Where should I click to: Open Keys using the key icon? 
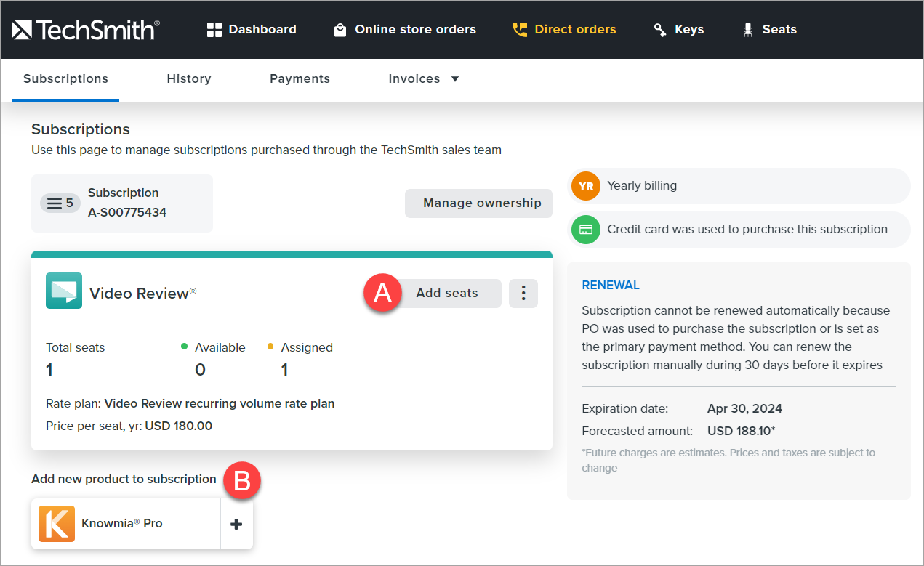(659, 29)
